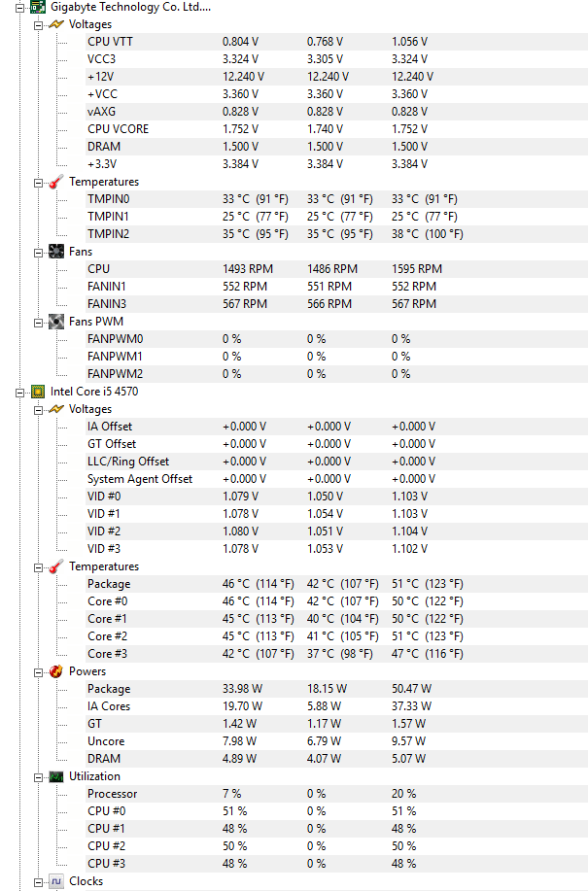Click the flame icon next to Powers
588x891 pixels.
pyautogui.click(x=56, y=671)
